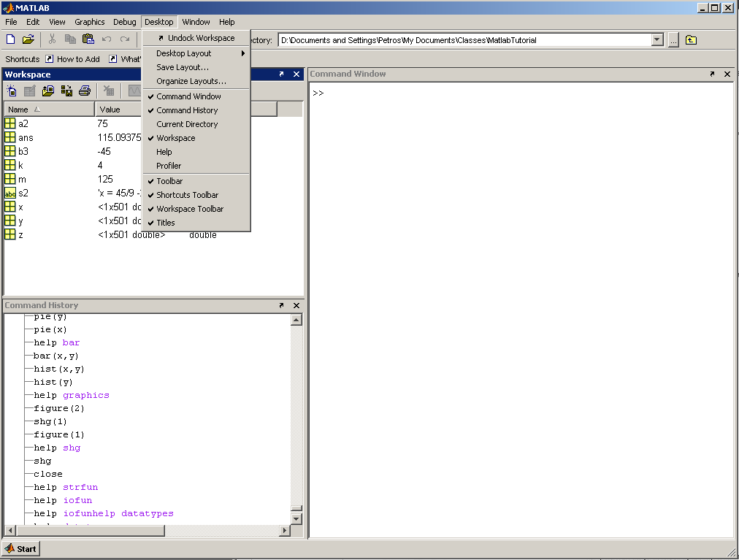Create a new variable in Workspace toolbar
This screenshot has width=739, height=560.
[x=11, y=91]
